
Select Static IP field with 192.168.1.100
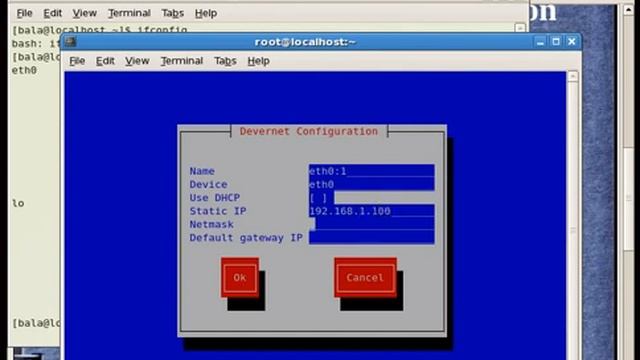coord(371,211)
